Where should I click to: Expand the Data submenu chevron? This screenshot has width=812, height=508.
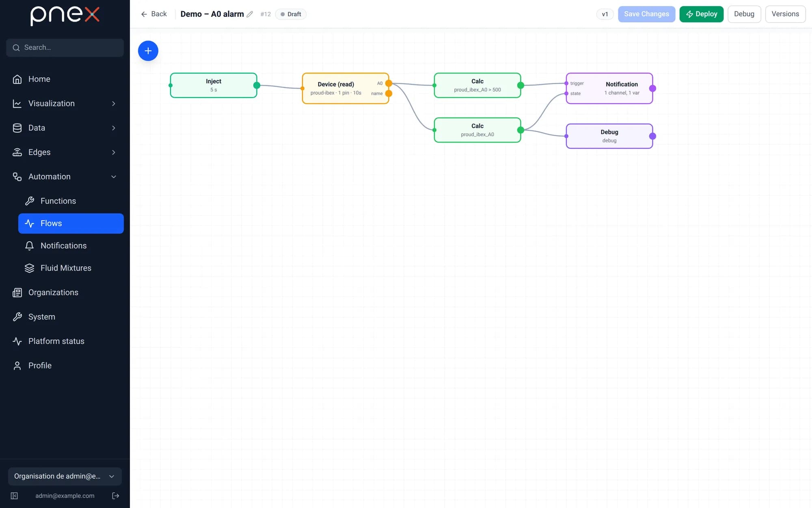pyautogui.click(x=114, y=128)
